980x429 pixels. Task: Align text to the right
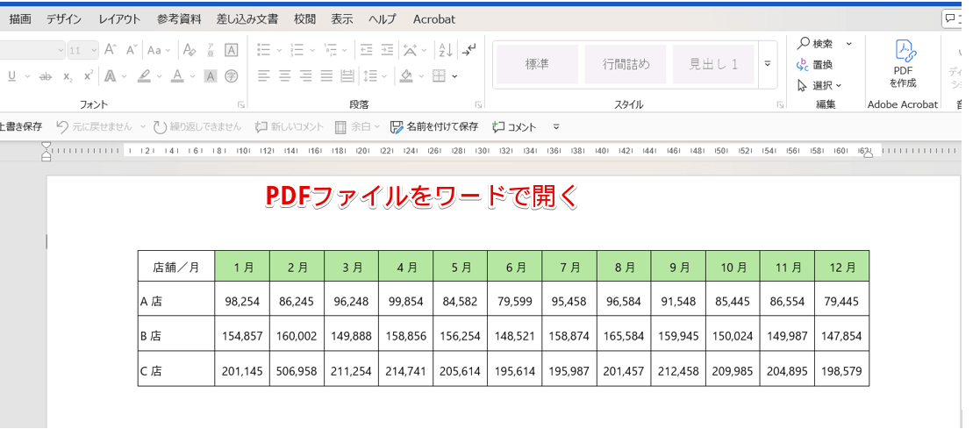point(305,76)
